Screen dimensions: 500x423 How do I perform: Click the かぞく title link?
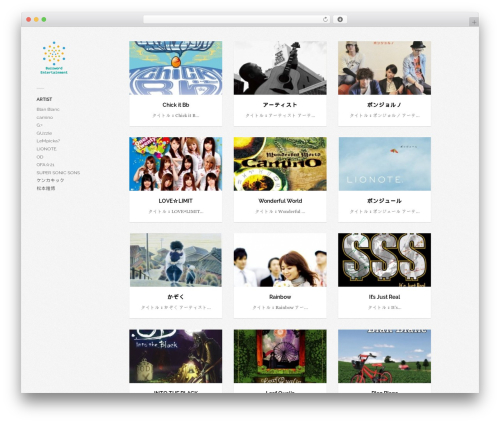coord(176,297)
